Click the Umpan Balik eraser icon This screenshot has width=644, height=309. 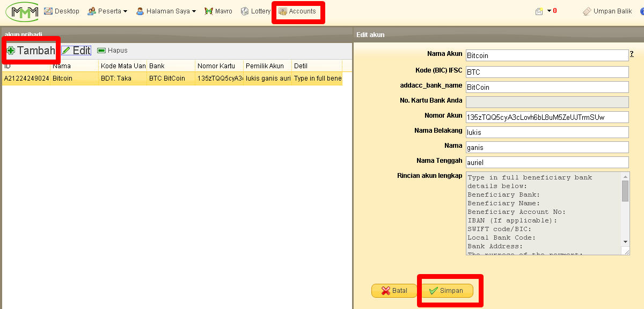587,11
